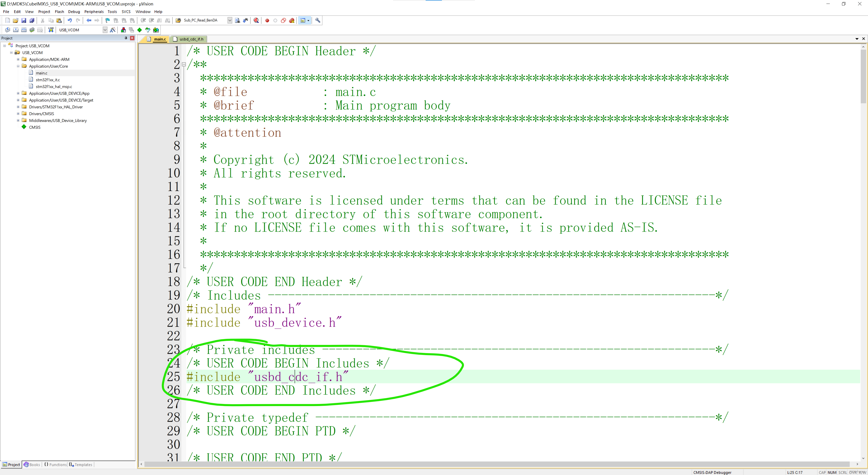The height and width of the screenshot is (475, 868).
Task: Open the USB_VCOM target dropdown
Action: (105, 30)
